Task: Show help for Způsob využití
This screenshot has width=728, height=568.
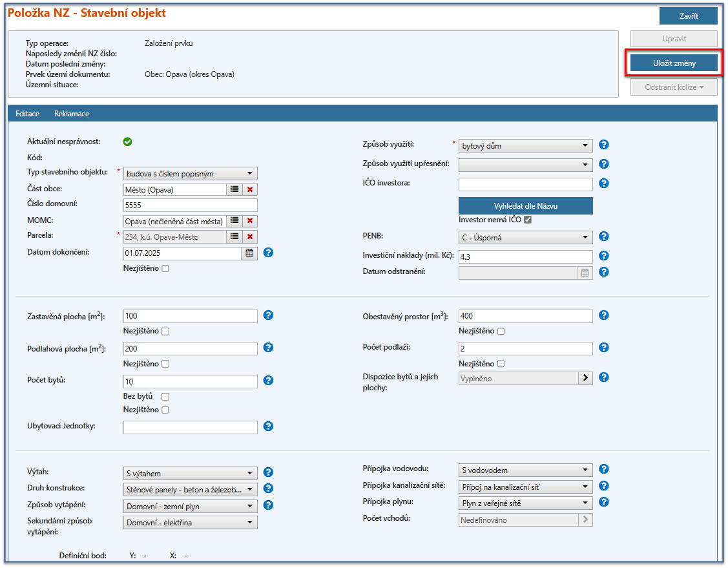Action: point(604,145)
